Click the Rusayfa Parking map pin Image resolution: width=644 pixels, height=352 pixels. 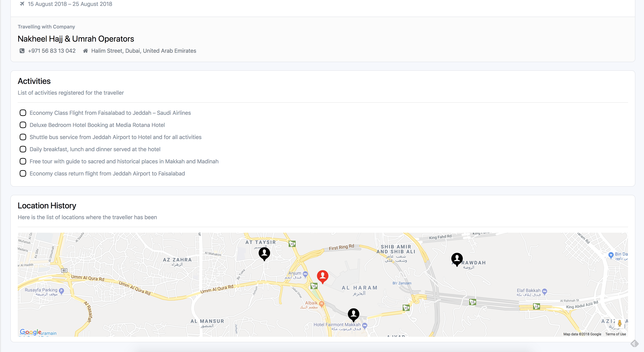click(61, 291)
